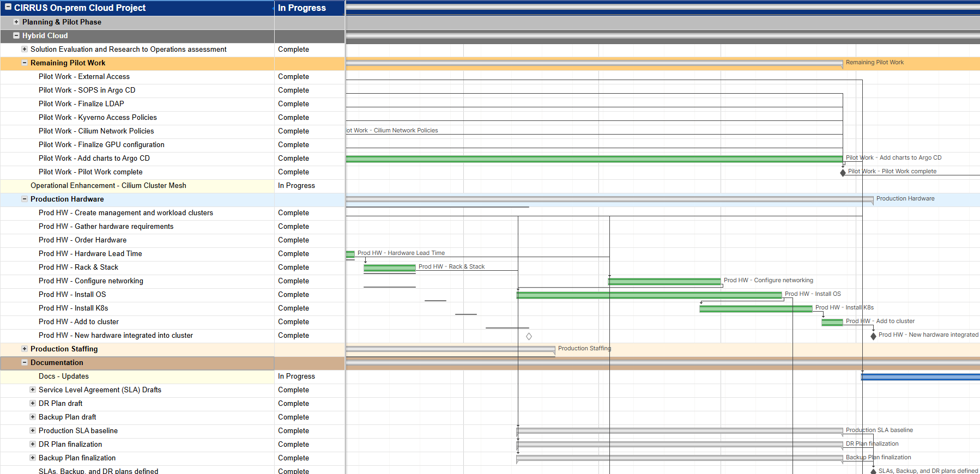This screenshot has height=474, width=980.
Task: Click the green Configure networking Gantt bar
Action: click(664, 281)
